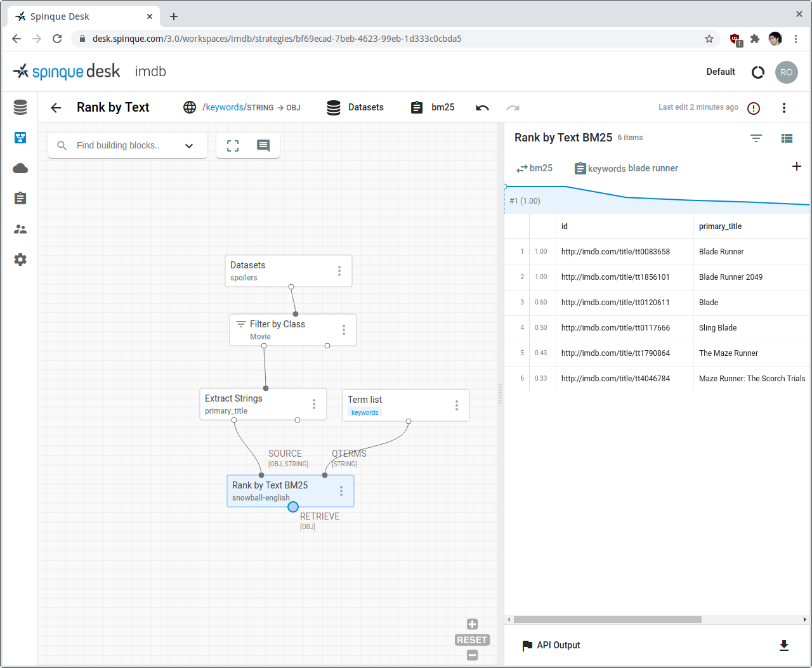Expand the Find building blocks dropdown

[189, 146]
